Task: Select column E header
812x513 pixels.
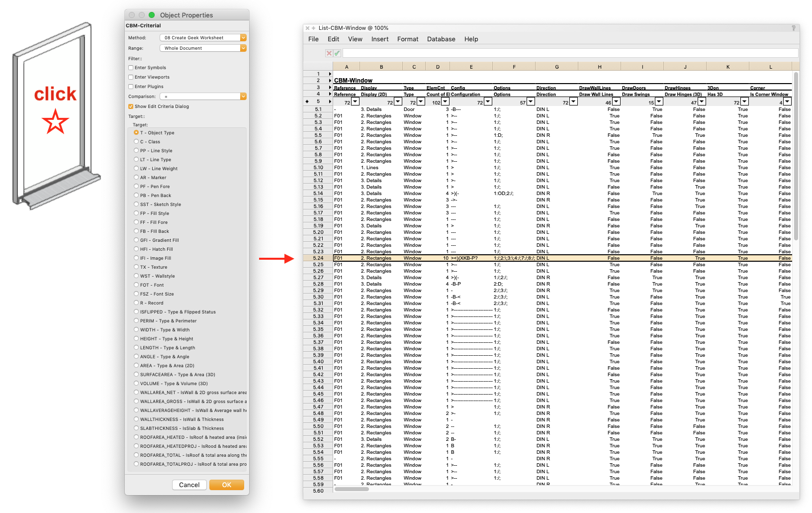Action: click(471, 67)
